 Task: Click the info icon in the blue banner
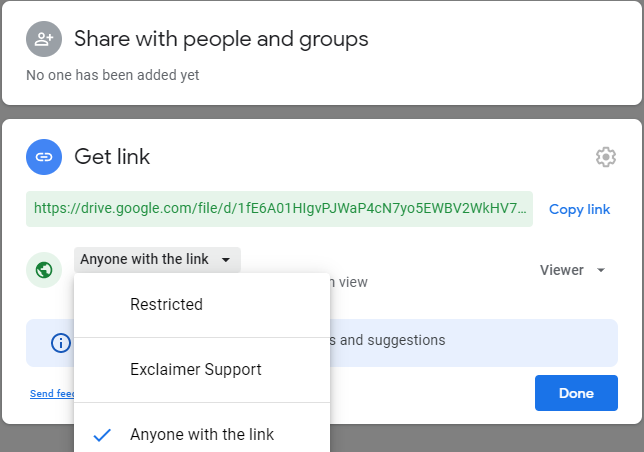coord(61,343)
